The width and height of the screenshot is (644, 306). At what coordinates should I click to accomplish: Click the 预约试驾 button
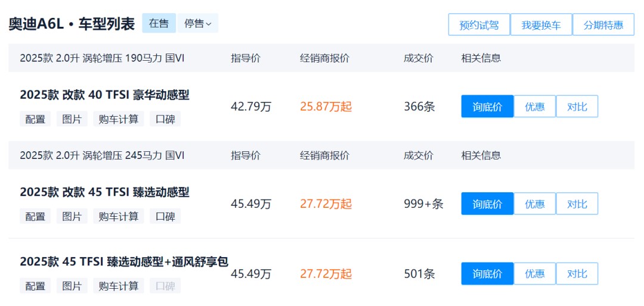[x=479, y=25]
